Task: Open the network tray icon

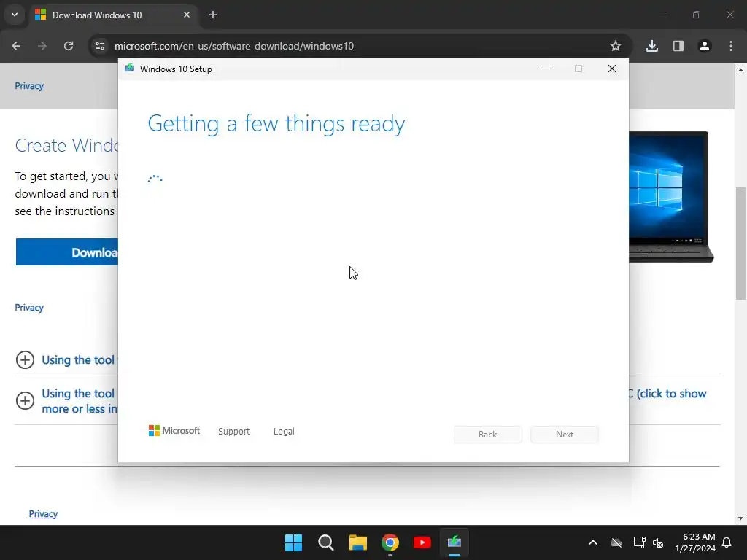Action: (x=639, y=542)
